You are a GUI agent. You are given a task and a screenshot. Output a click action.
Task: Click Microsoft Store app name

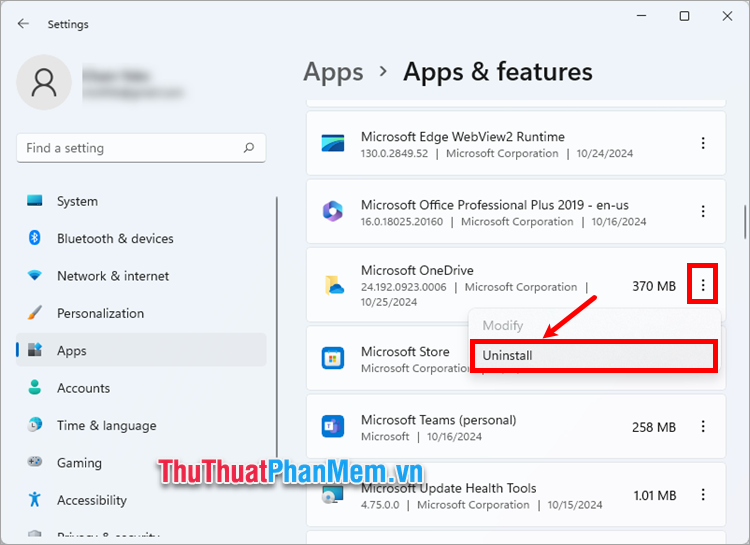point(405,352)
